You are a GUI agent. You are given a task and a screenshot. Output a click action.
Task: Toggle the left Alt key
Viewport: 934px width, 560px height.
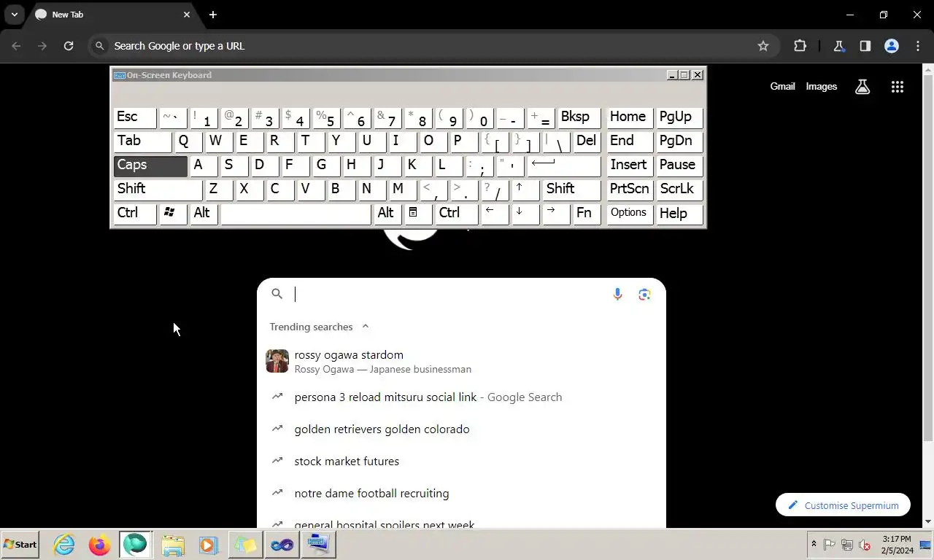click(204, 213)
